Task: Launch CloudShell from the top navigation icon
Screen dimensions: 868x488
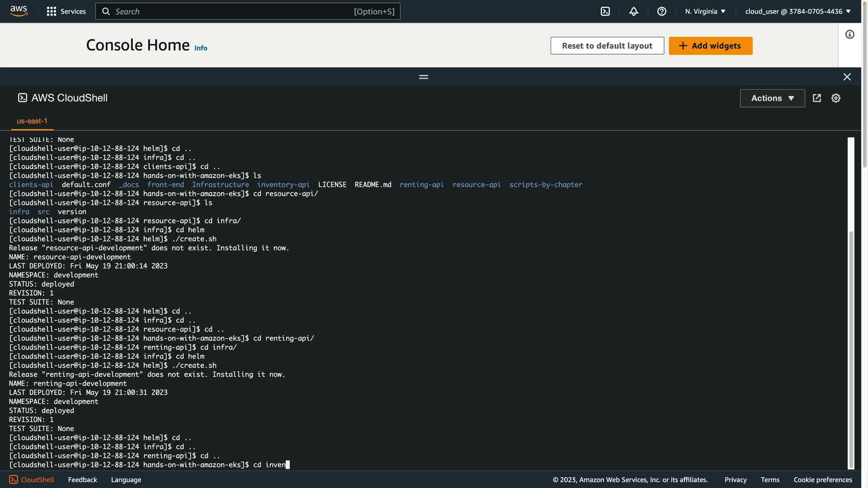Action: (605, 11)
